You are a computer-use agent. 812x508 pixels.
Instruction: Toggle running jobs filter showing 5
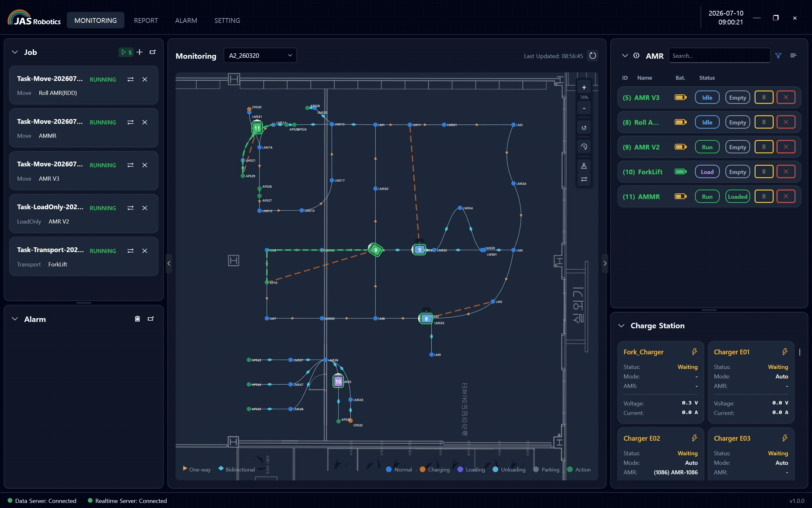tap(126, 52)
